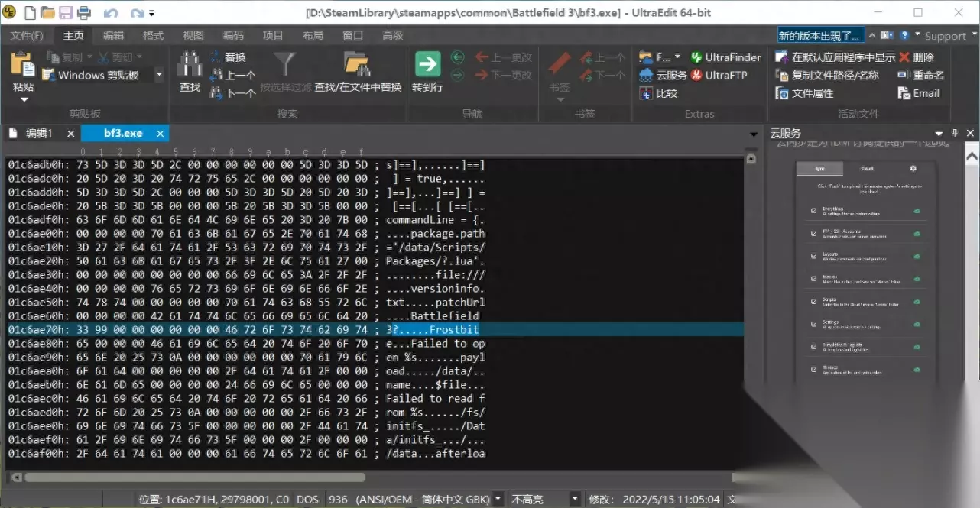
Task: Click 比较 (Compare) in the Extras group
Action: [x=658, y=92]
